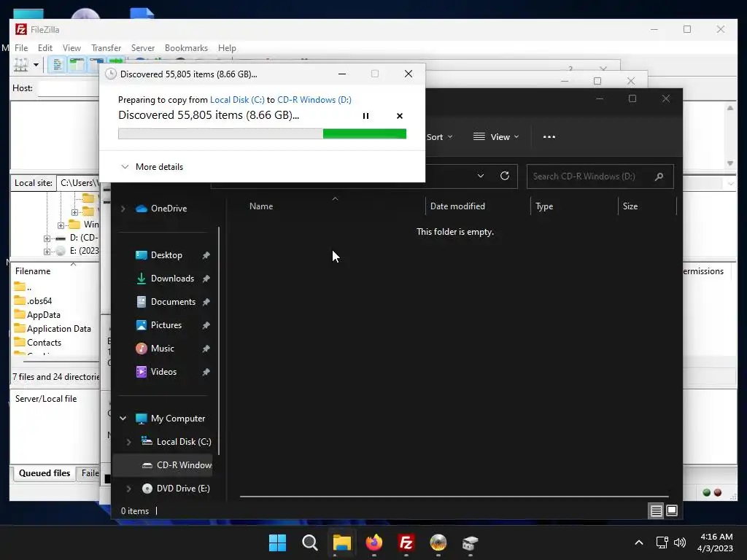Expand More details in copy dialog
This screenshot has height=560, width=747.
point(152,167)
